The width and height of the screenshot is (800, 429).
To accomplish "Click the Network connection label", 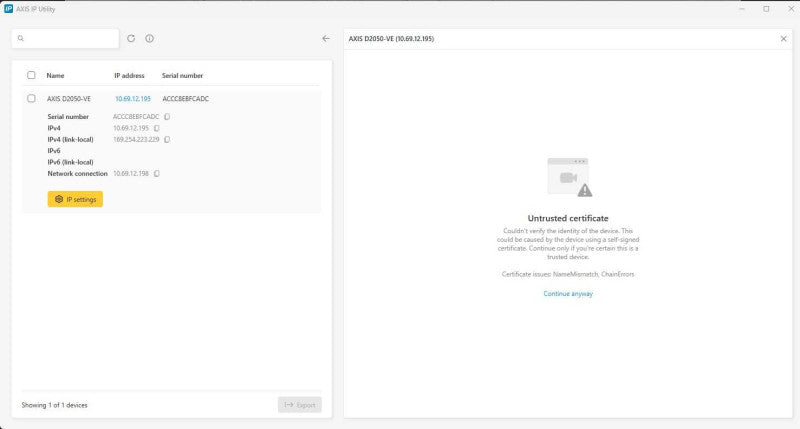I will click(x=78, y=173).
